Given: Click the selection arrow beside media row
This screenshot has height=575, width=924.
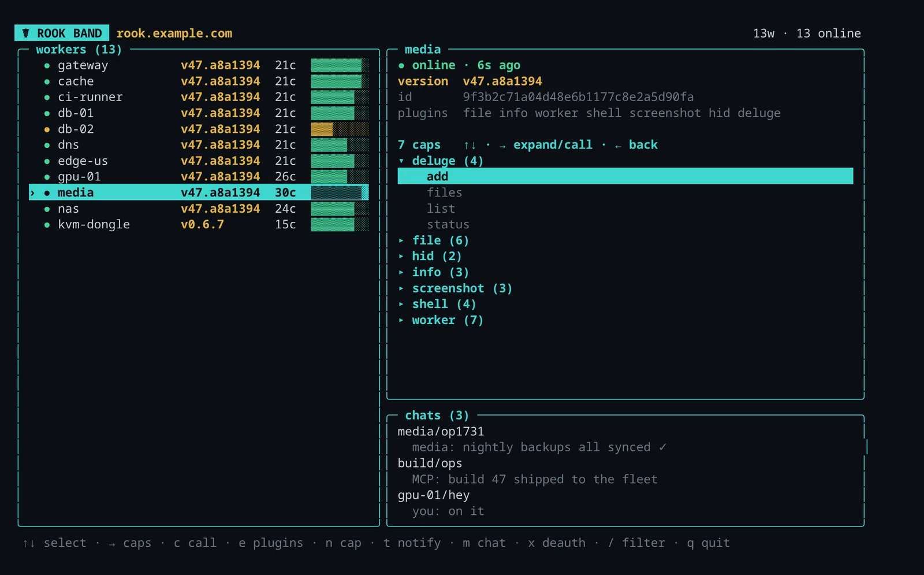Looking at the screenshot, I should (x=32, y=193).
